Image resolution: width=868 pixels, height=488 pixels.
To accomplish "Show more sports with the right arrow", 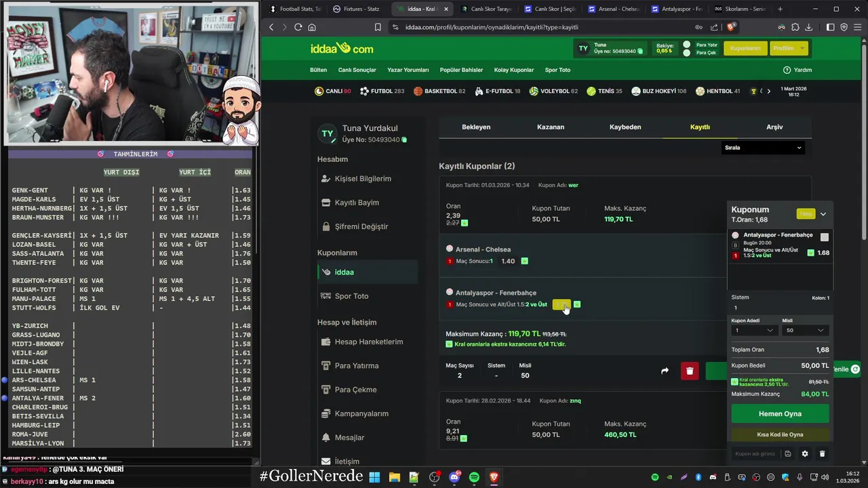I will 768,91.
